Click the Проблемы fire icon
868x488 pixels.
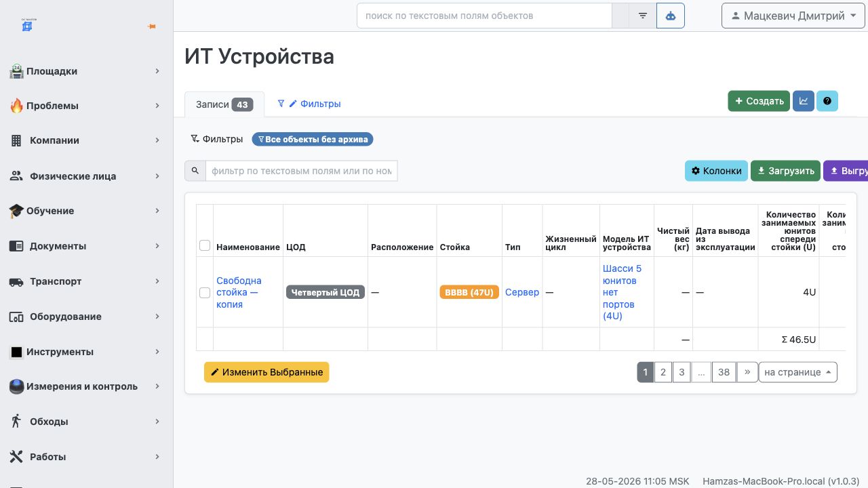coord(16,106)
